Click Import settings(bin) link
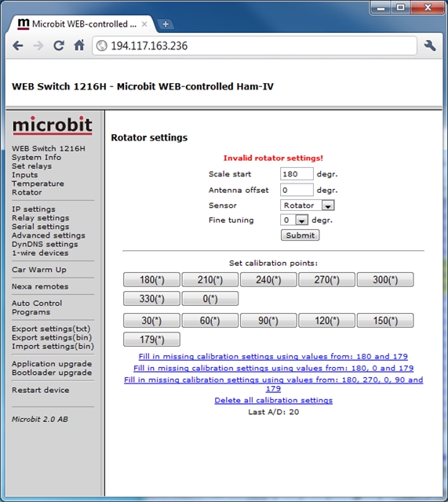 coord(53,347)
